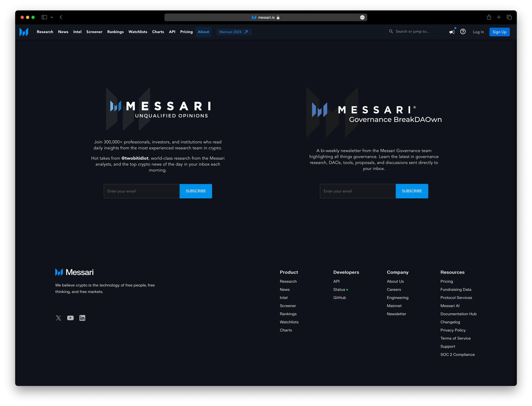Open the GitHub link
This screenshot has width=532, height=406.
pos(340,298)
